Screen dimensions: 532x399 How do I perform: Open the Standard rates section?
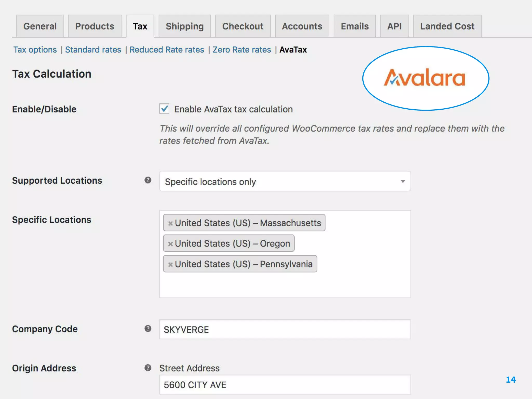(x=93, y=50)
